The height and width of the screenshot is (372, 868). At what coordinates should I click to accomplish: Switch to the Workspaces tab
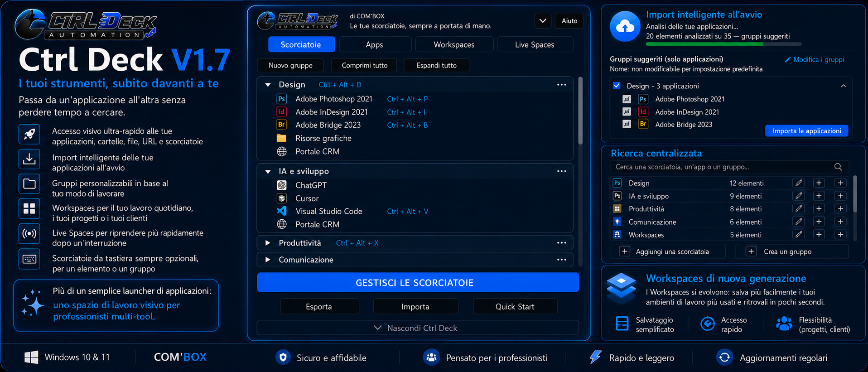454,44
